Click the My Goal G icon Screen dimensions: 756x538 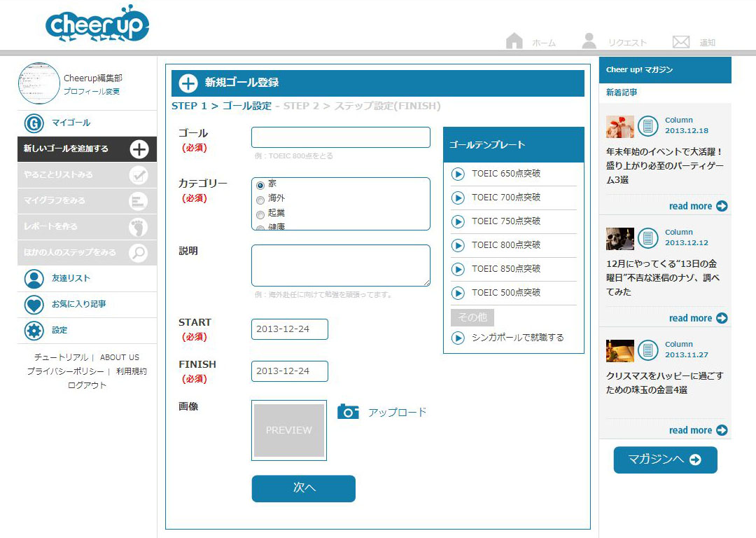34,123
